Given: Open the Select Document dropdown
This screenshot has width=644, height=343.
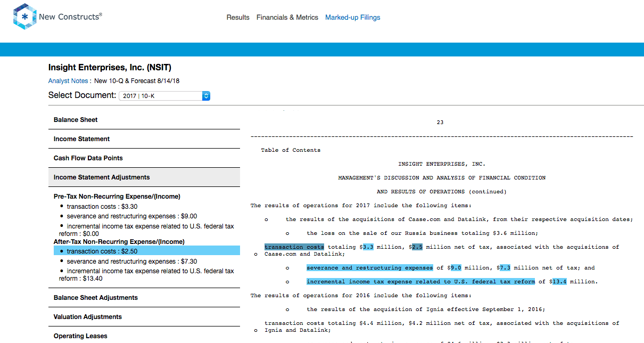Looking at the screenshot, I should pyautogui.click(x=164, y=96).
